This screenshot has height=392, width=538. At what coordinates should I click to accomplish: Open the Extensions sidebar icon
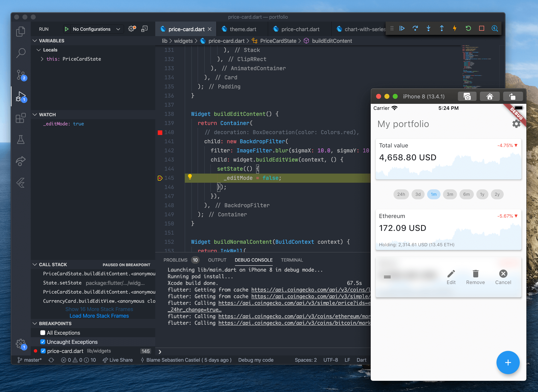tap(21, 118)
